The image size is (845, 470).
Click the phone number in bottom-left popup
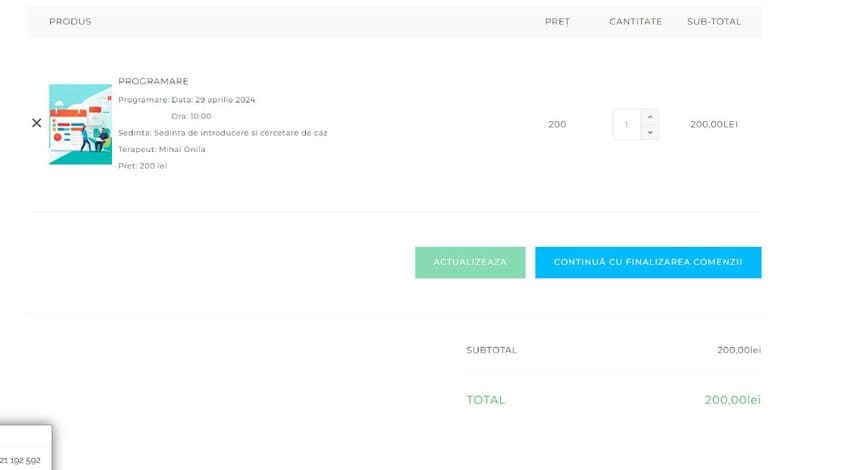(x=20, y=461)
